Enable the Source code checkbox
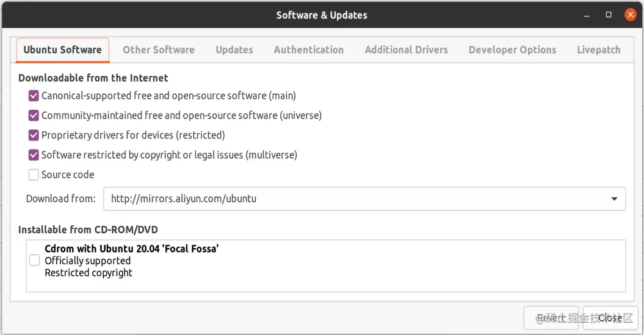The height and width of the screenshot is (335, 644). click(34, 175)
